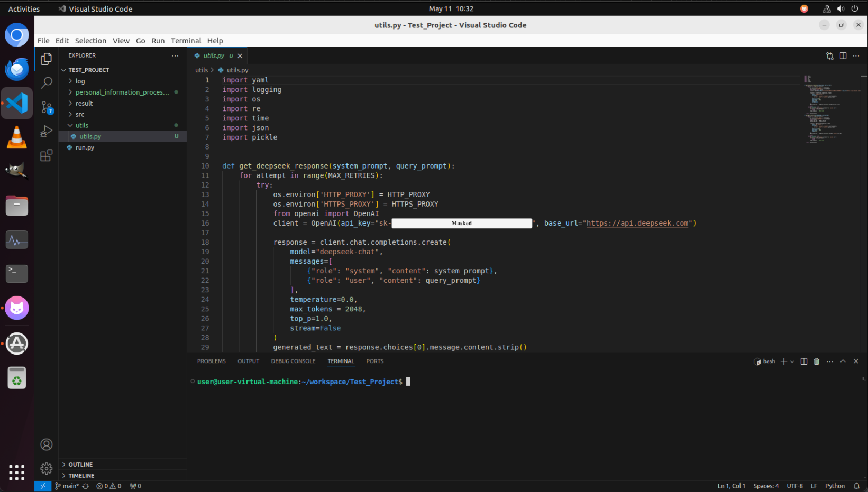The width and height of the screenshot is (868, 492).
Task: Open the Extensions view
Action: click(47, 155)
